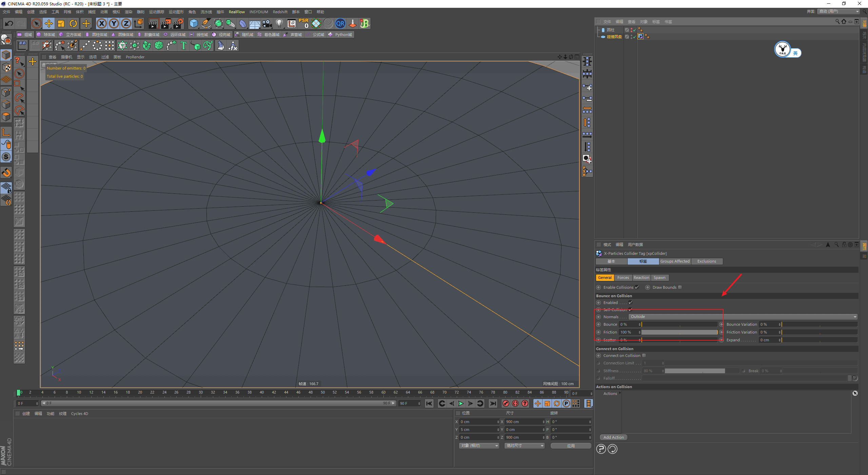Click the PSR reset icon
868x475 pixels.
[304, 23]
